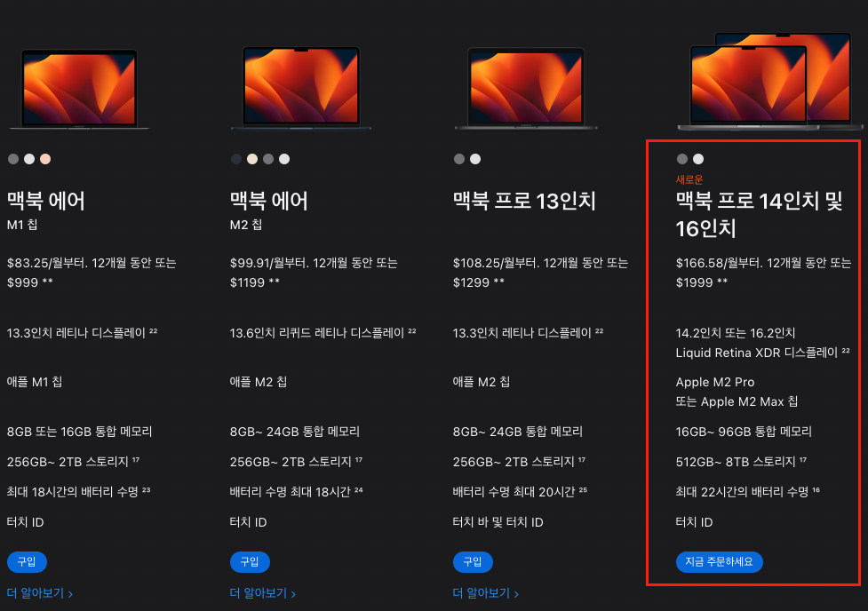The height and width of the screenshot is (611, 868).
Task: Select space gray swatch for MacBook Air M2
Action: [268, 159]
